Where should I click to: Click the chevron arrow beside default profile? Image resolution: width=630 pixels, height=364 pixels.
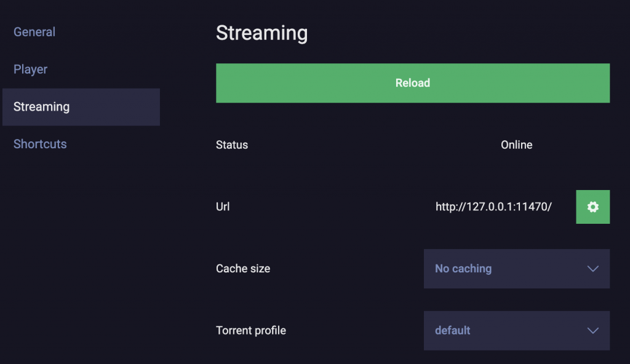(593, 331)
